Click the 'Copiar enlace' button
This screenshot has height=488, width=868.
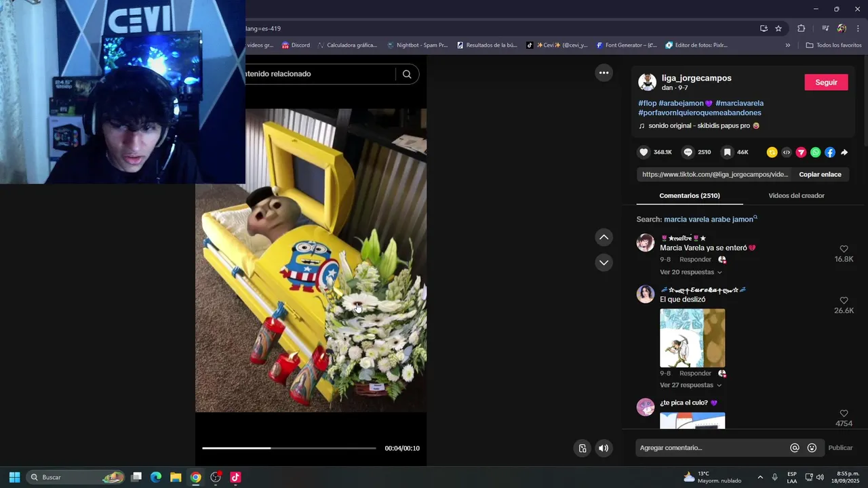(820, 175)
